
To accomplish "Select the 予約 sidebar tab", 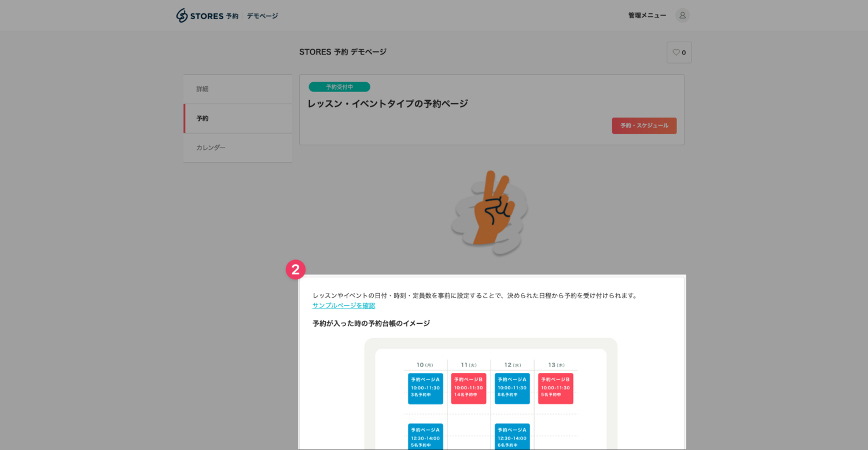I will 237,119.
